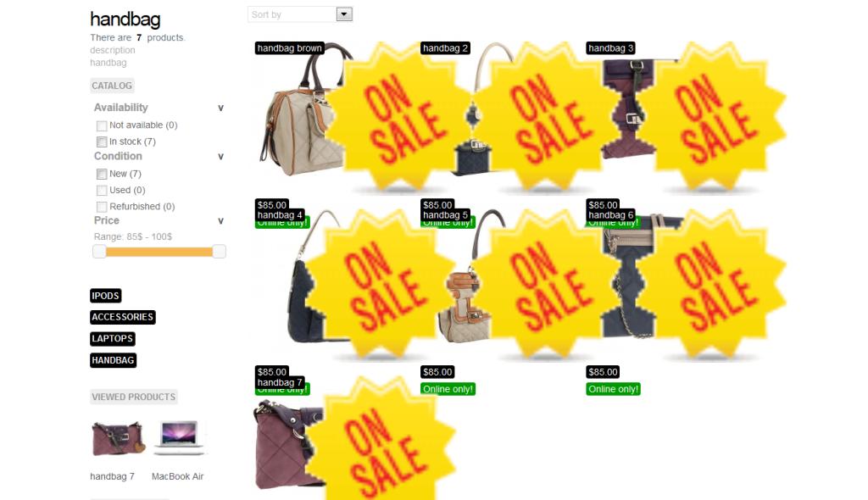The width and height of the screenshot is (868, 500).
Task: Tick the New condition checkbox
Action: pos(102,174)
